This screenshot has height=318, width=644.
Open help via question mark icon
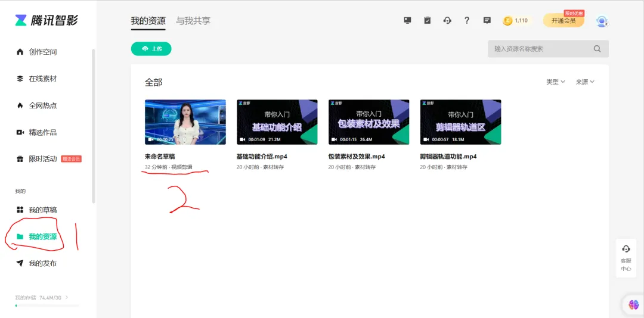[x=467, y=20]
